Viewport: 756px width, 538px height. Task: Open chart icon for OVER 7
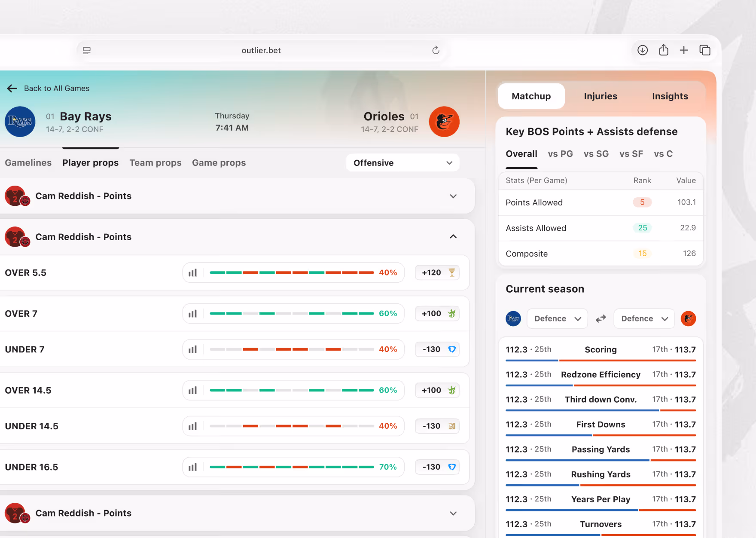[193, 313]
